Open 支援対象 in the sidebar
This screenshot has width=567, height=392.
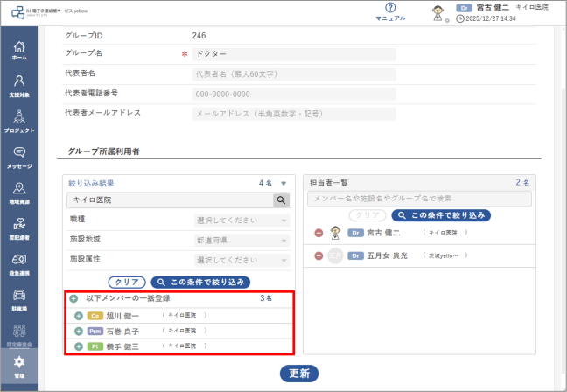tap(19, 87)
